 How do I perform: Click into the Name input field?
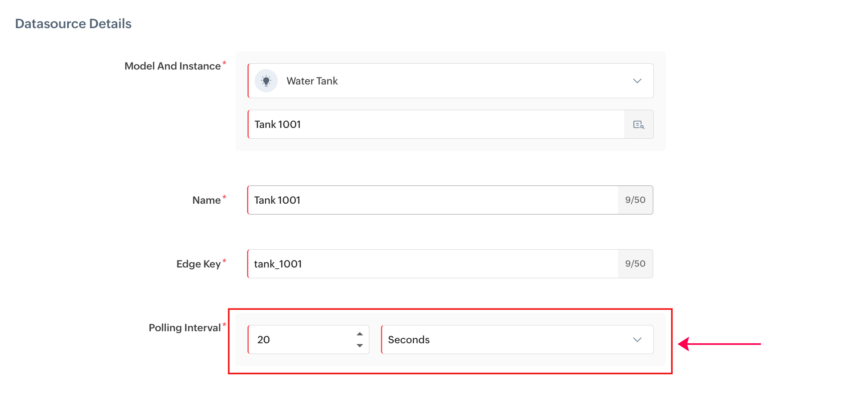click(433, 200)
